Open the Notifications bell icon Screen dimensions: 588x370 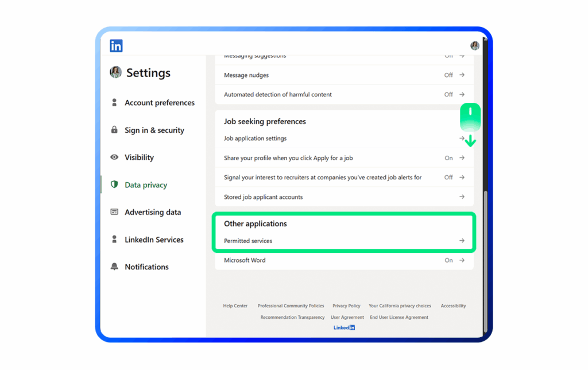tap(115, 267)
